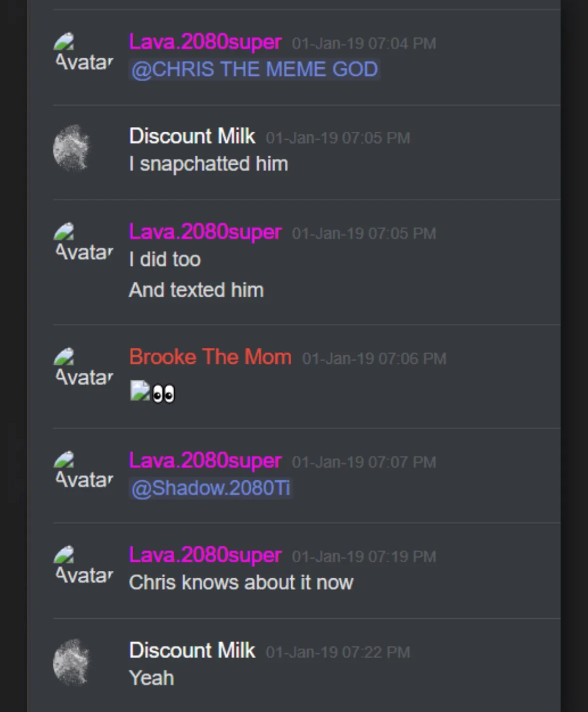Image resolution: width=588 pixels, height=712 pixels.
Task: Click the Discount Milk username at 07:22 PM
Action: (x=192, y=651)
